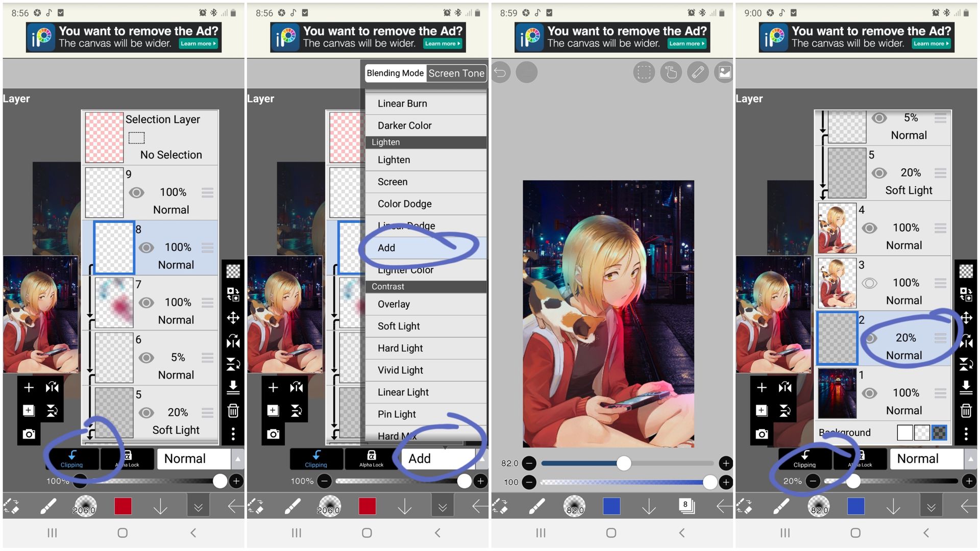Hide layer 9 using its eye icon
The height and width of the screenshot is (551, 980).
[136, 192]
